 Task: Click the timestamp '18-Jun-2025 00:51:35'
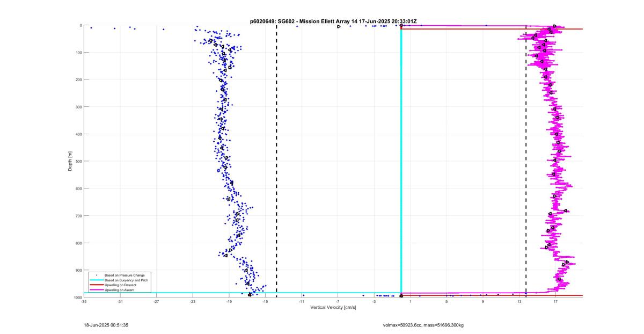pyautogui.click(x=106, y=325)
